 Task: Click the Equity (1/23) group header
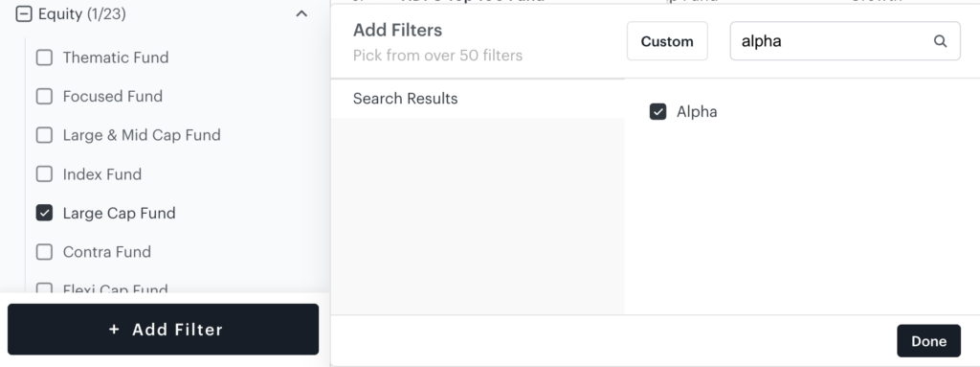point(81,13)
